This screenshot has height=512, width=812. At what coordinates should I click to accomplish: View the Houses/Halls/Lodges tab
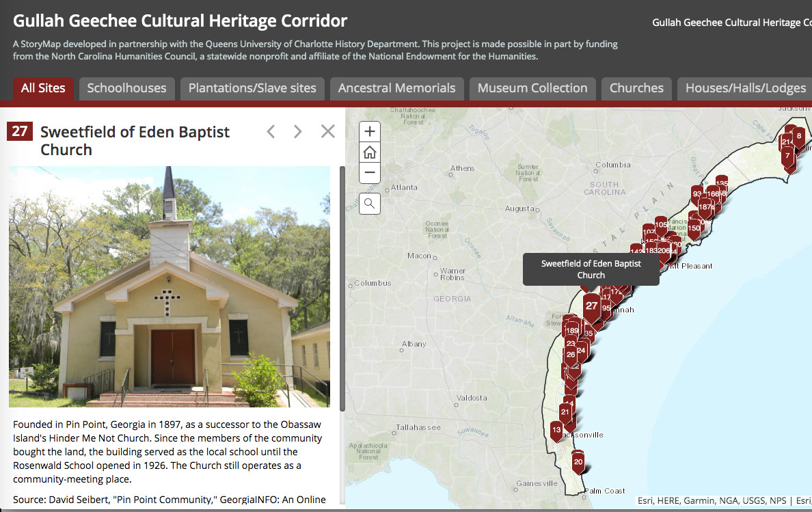tap(745, 88)
